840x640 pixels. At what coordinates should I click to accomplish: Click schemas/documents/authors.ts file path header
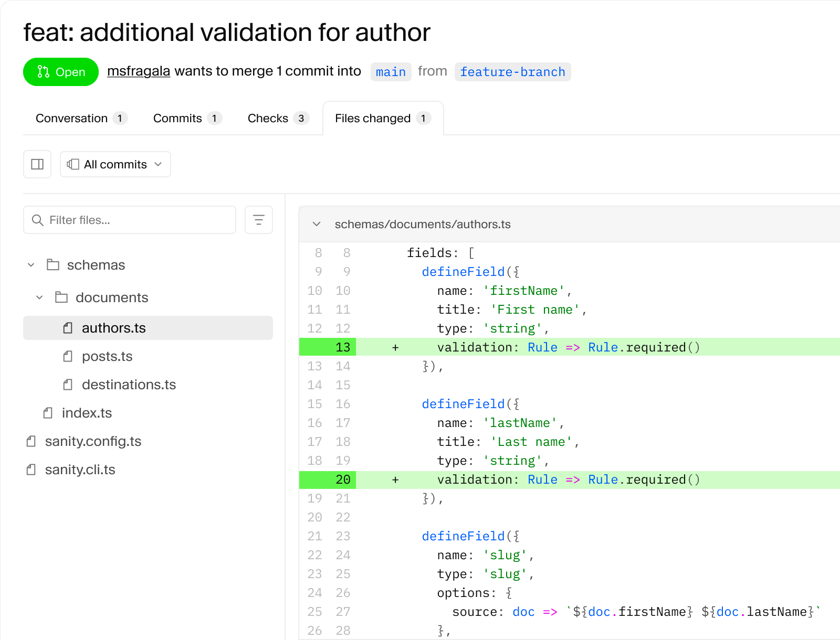pyautogui.click(x=423, y=224)
